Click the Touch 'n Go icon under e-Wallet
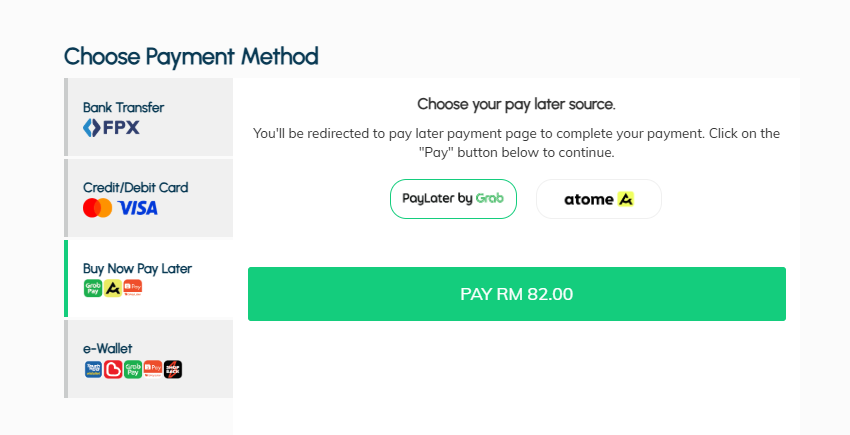The height and width of the screenshot is (435, 850). (93, 369)
